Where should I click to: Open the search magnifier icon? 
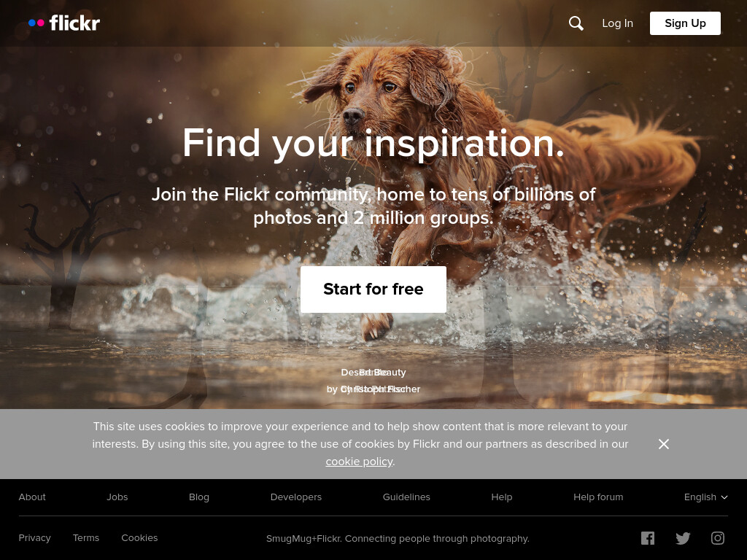click(x=576, y=23)
